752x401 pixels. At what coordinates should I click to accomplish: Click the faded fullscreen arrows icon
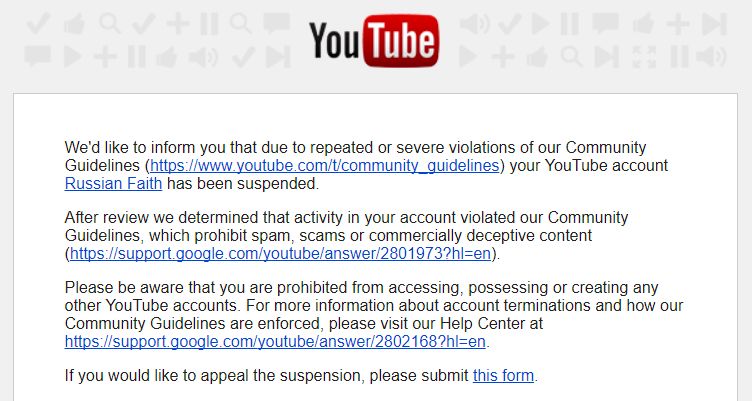click(644, 57)
